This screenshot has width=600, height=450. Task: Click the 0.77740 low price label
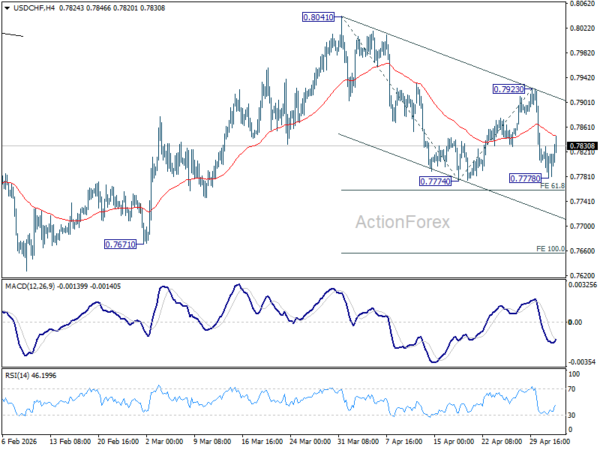point(435,181)
